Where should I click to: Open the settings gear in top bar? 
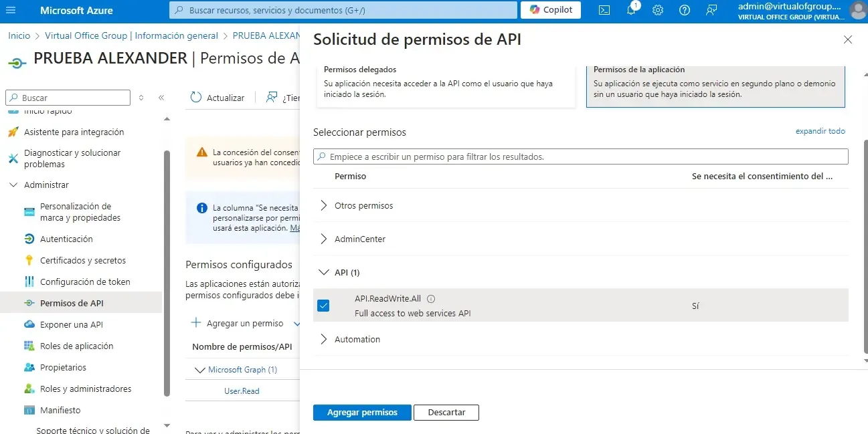tap(658, 10)
